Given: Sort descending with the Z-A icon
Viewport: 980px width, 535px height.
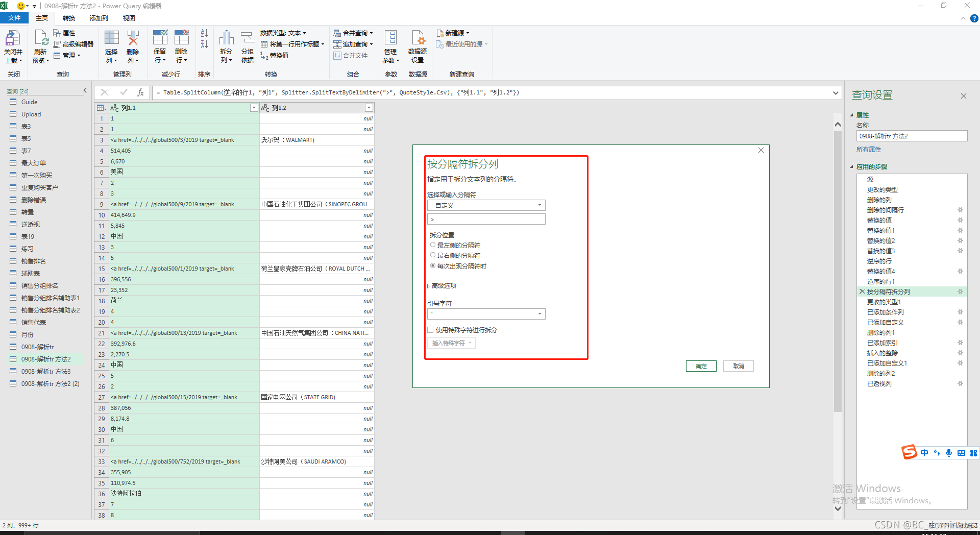Looking at the screenshot, I should click(204, 44).
